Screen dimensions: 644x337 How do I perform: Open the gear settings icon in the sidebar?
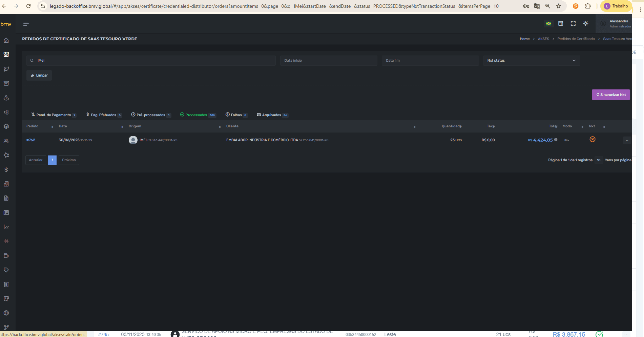[x=6, y=155]
